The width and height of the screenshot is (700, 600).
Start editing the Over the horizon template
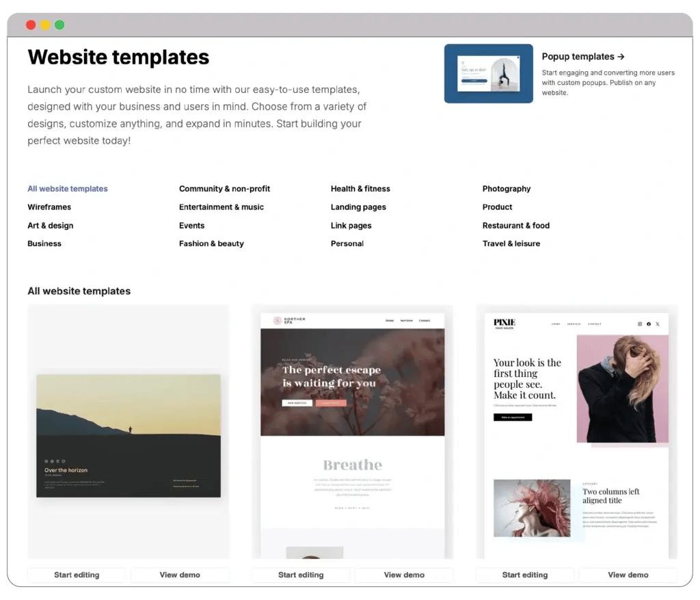click(77, 575)
